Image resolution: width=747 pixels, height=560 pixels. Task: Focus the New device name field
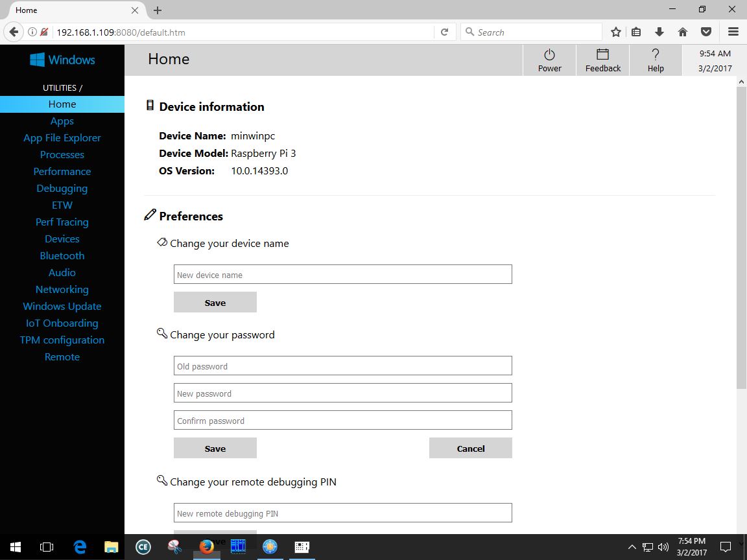pos(342,274)
